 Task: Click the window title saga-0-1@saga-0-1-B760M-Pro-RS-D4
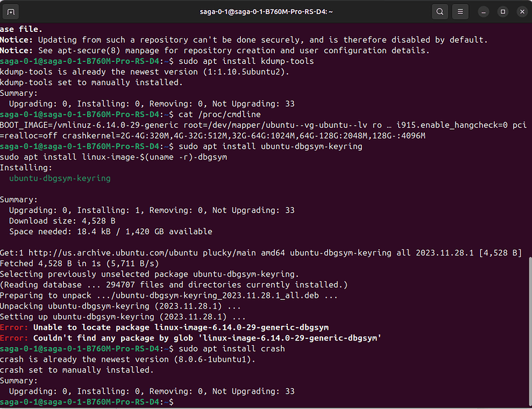point(265,11)
